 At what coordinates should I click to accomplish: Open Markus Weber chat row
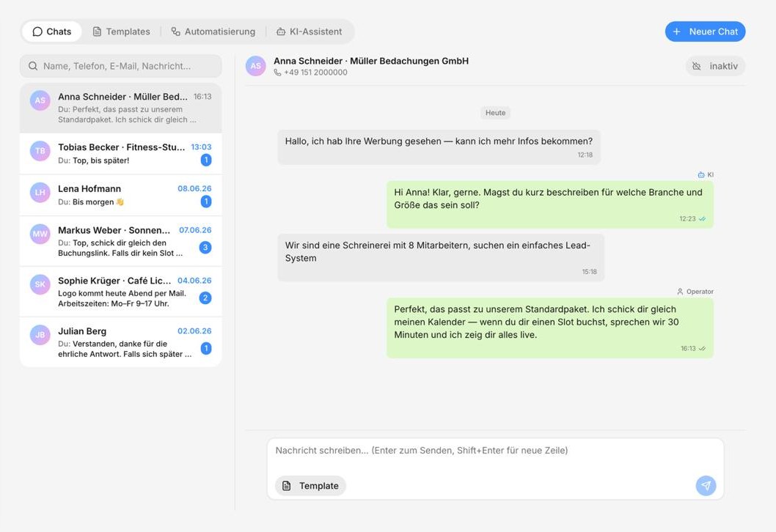(121, 241)
